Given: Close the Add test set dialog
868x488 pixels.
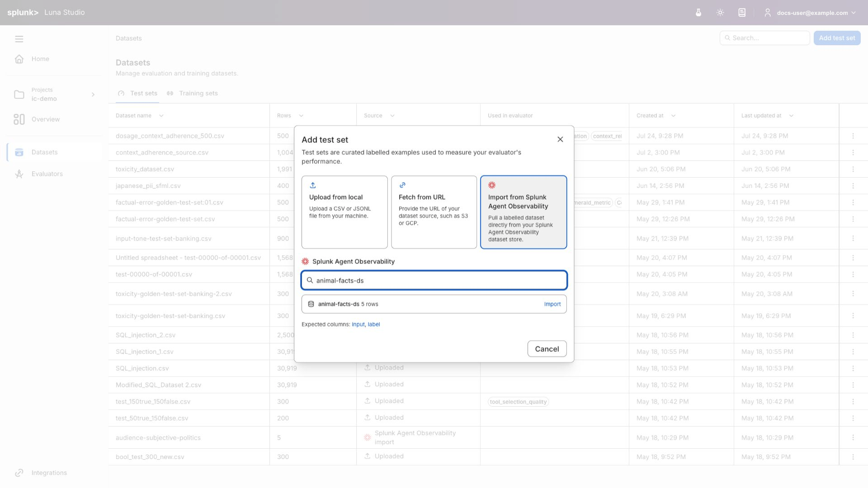Looking at the screenshot, I should point(560,139).
